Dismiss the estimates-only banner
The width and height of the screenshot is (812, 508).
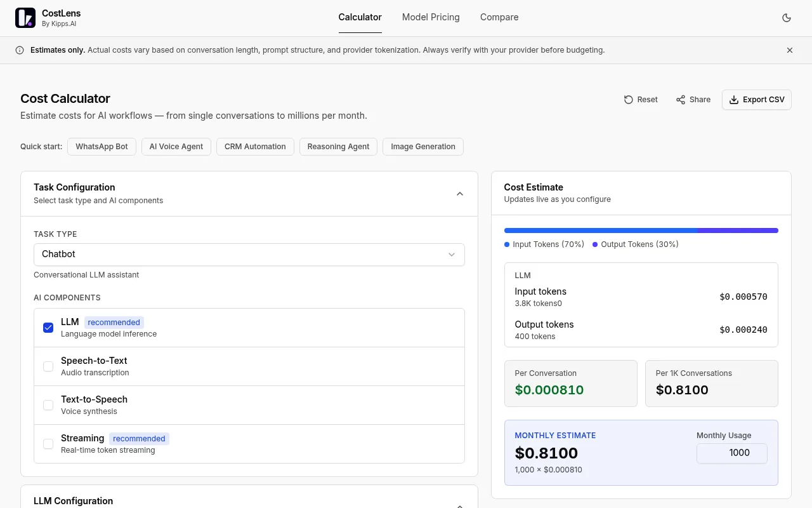pyautogui.click(x=790, y=50)
